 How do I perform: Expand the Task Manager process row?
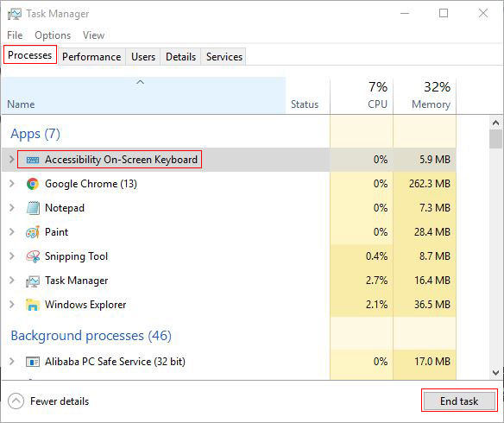(11, 281)
